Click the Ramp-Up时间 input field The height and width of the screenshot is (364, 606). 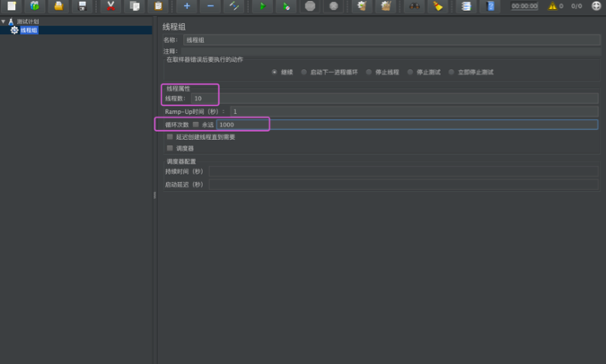[x=413, y=111]
